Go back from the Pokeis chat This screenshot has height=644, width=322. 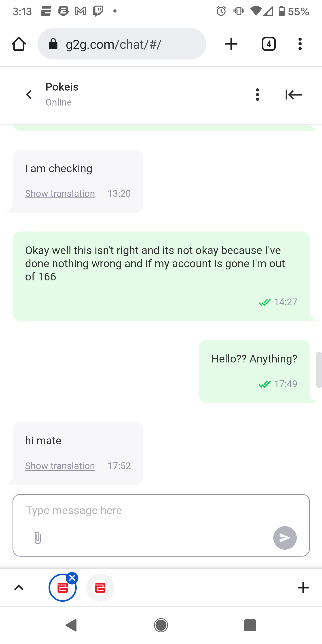click(x=29, y=95)
